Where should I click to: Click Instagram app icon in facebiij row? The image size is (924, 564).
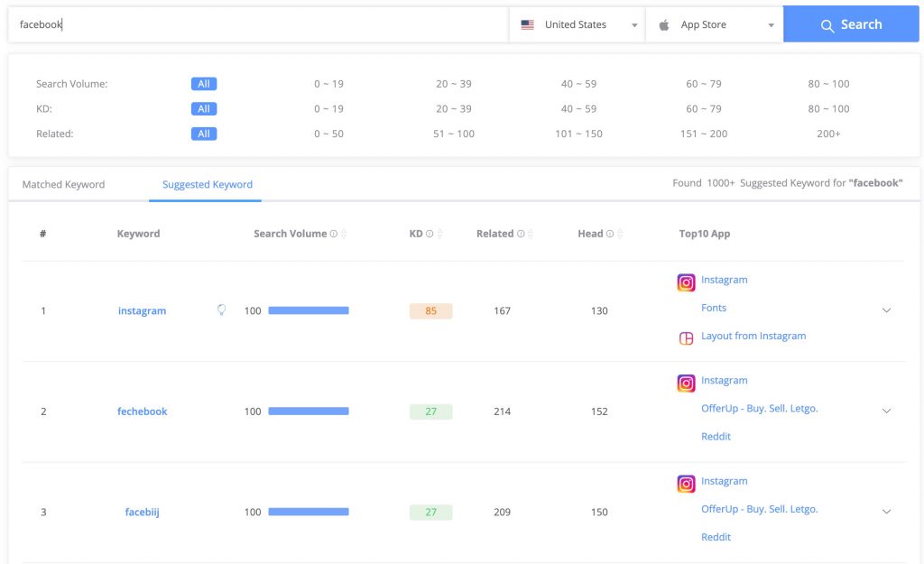686,484
